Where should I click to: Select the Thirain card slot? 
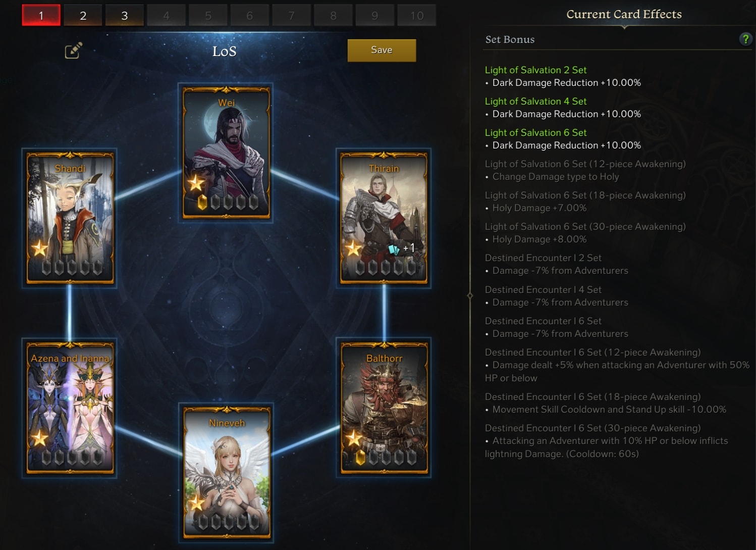384,218
